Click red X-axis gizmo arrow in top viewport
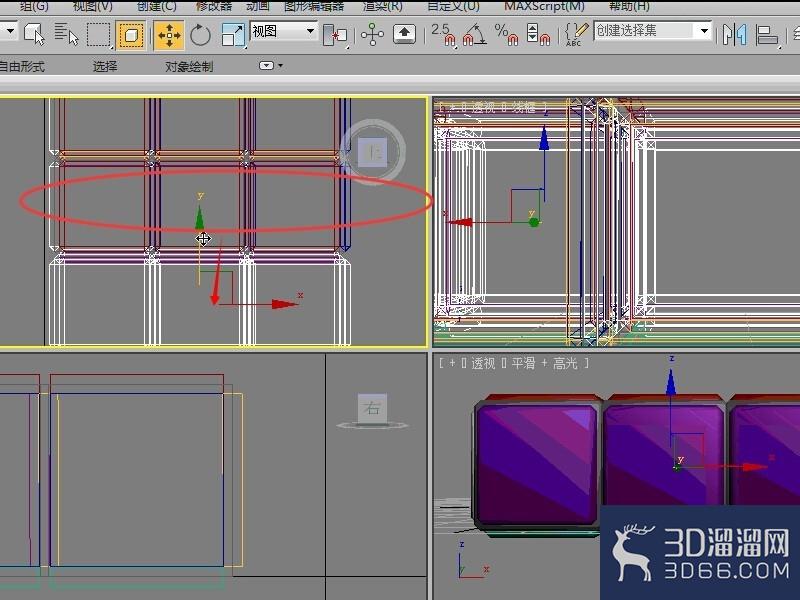Screen dimensions: 800x600 (284, 304)
